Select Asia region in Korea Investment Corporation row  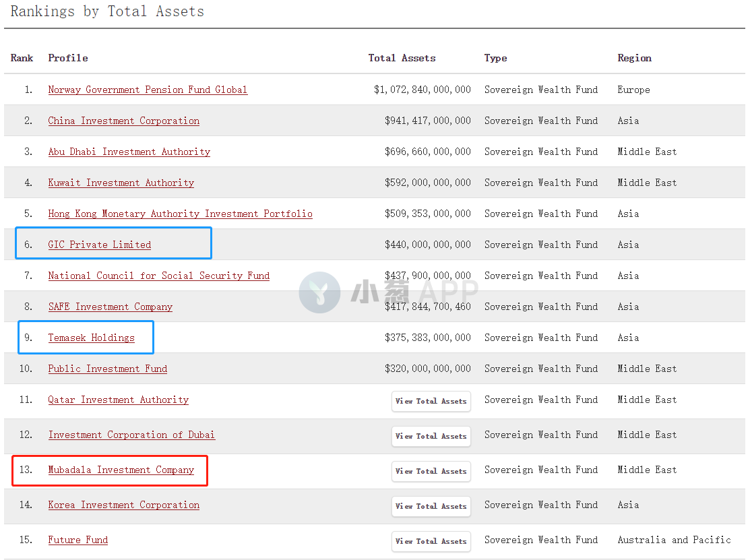pyautogui.click(x=628, y=505)
